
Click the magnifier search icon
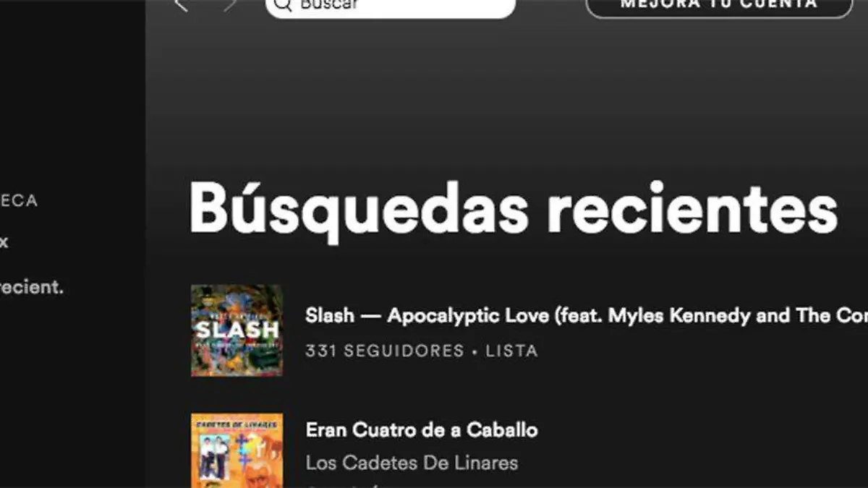pos(283,5)
